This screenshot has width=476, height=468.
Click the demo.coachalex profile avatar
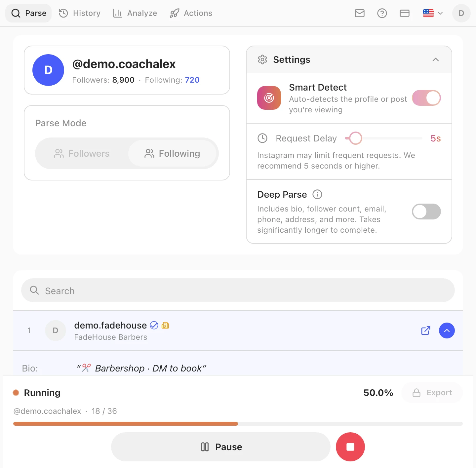click(x=48, y=70)
